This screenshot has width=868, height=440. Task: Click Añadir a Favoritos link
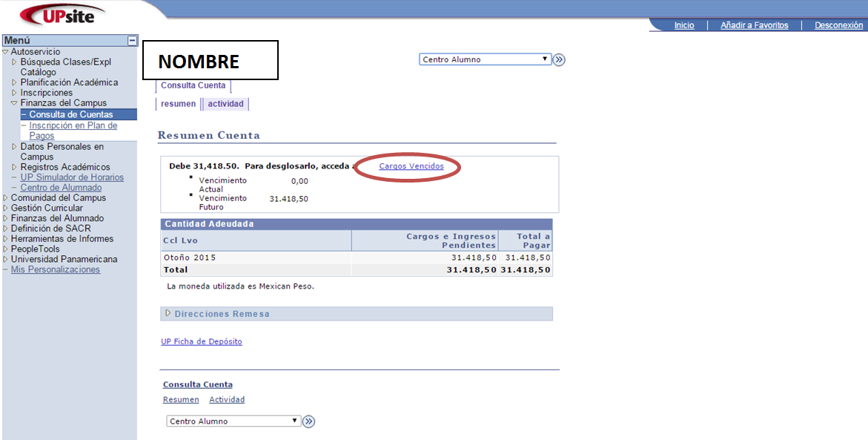(754, 25)
